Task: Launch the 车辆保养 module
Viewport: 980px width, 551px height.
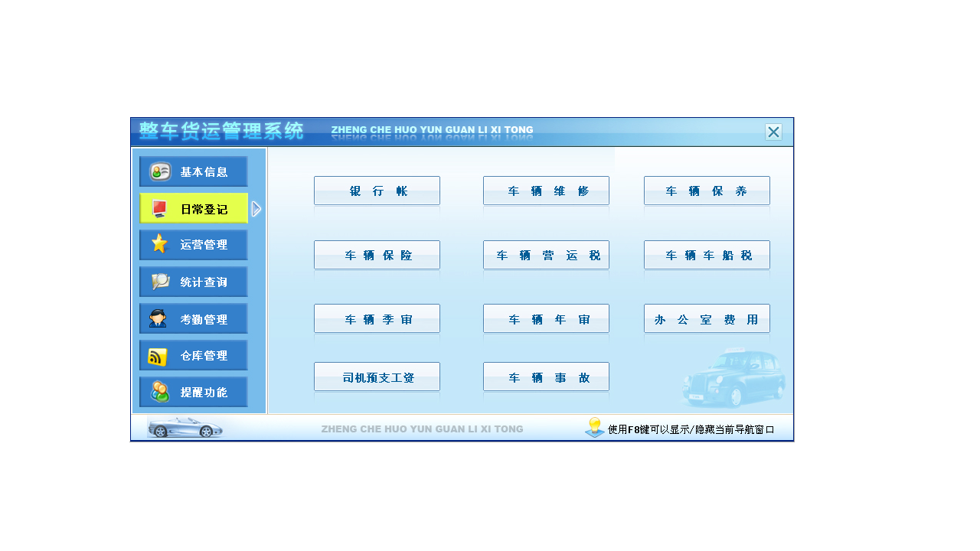Action: coord(707,191)
